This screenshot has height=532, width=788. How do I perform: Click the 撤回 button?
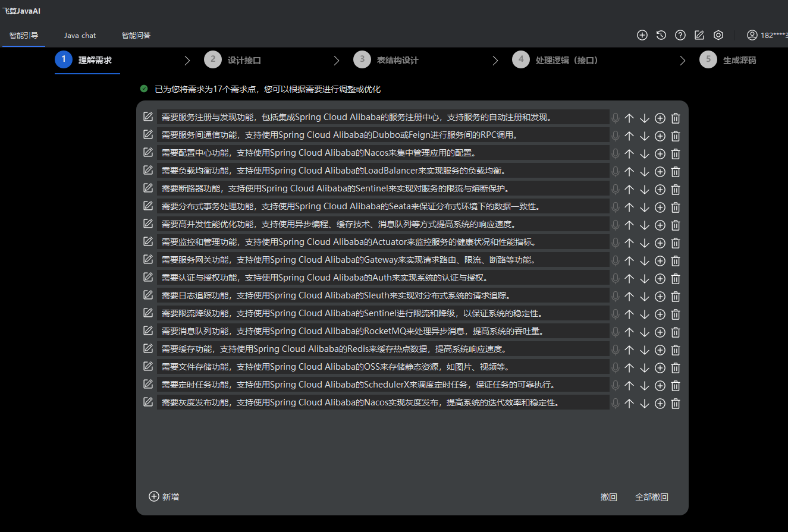tap(609, 497)
